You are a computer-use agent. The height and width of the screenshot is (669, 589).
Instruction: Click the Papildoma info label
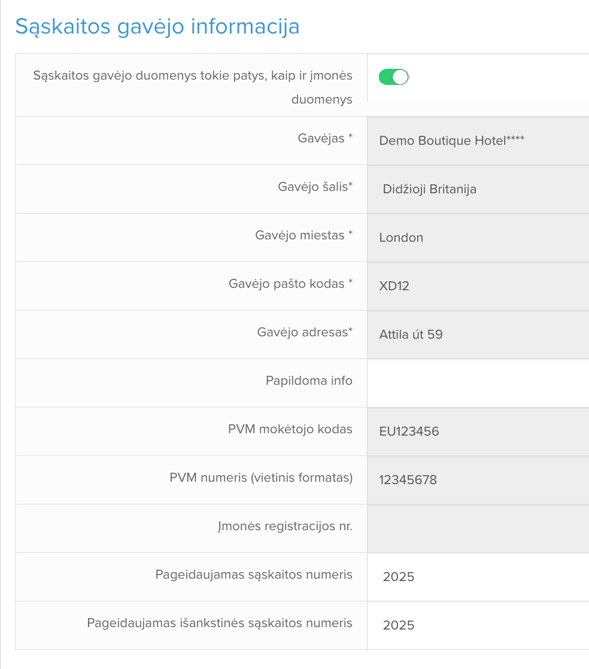click(309, 381)
